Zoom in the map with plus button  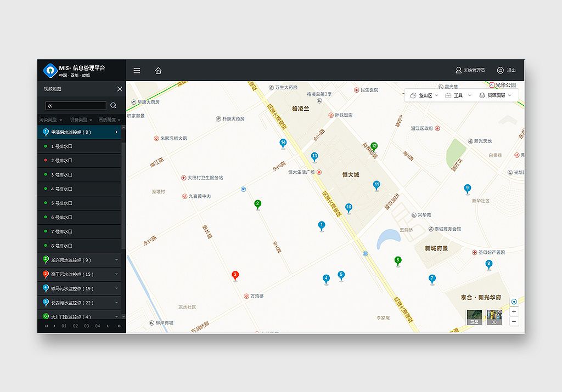[x=514, y=311]
